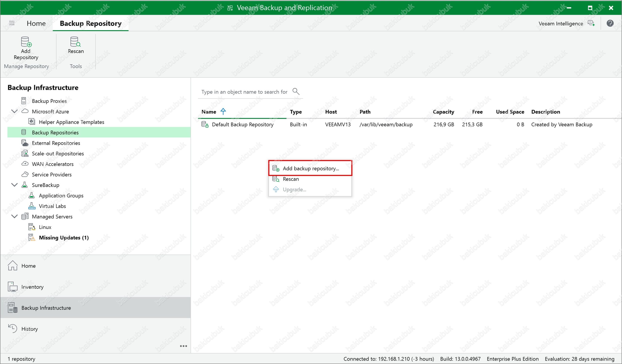Image resolution: width=622 pixels, height=364 pixels.
Task: Sort by the Free column header
Action: (477, 112)
